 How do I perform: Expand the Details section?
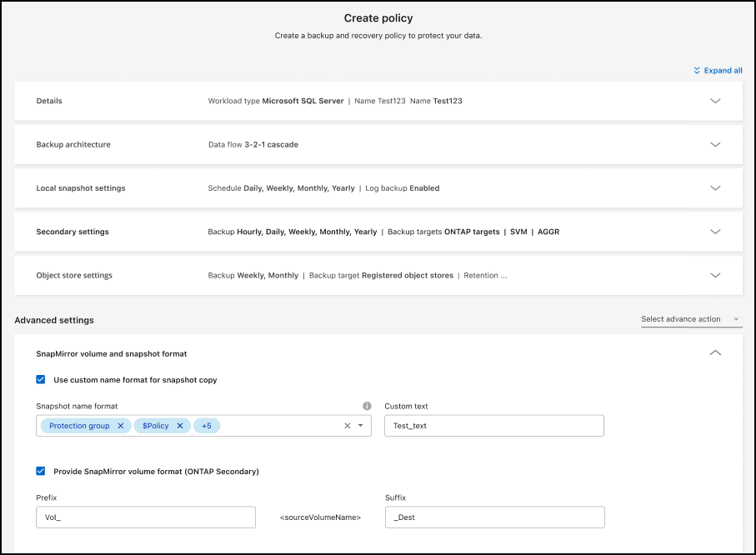(715, 101)
